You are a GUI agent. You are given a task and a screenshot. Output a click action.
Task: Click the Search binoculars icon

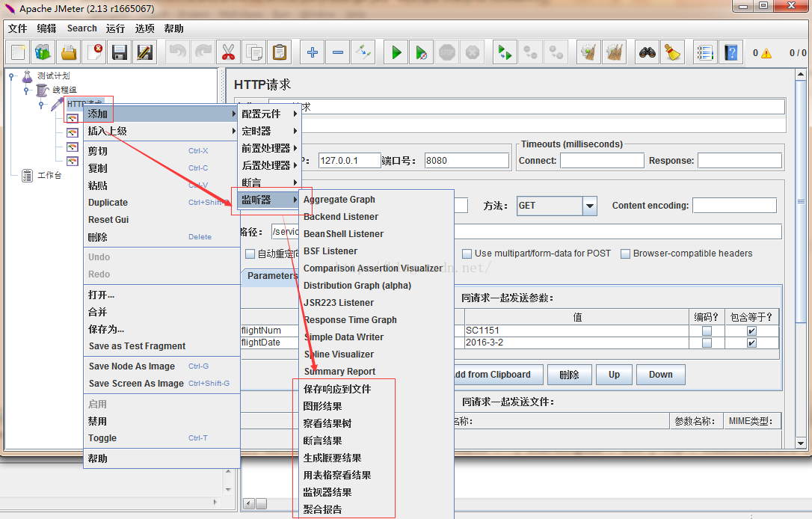(648, 52)
